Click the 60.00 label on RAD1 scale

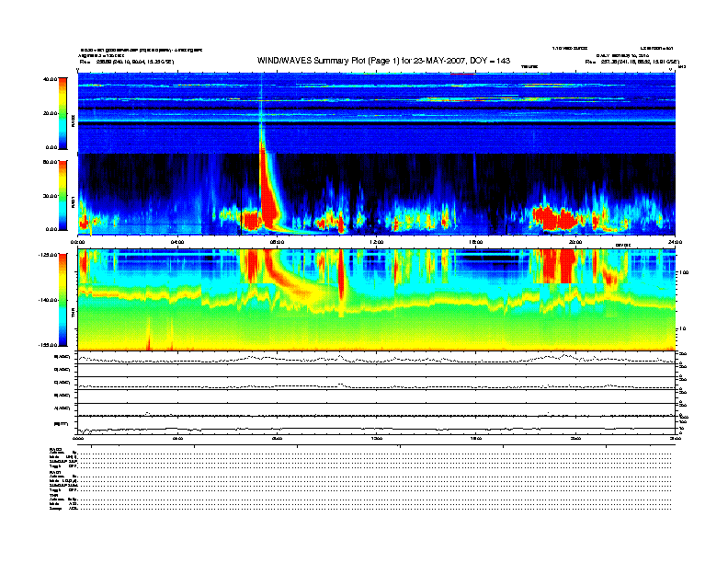click(x=51, y=162)
